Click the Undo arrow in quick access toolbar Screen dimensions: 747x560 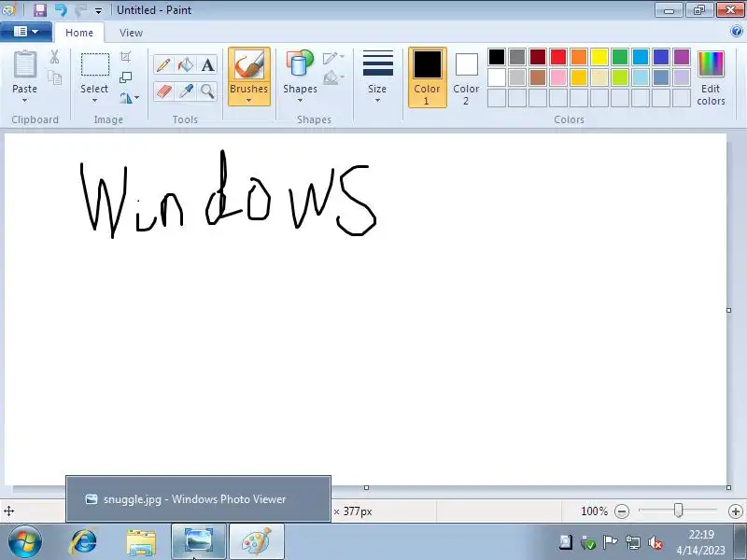(x=61, y=10)
